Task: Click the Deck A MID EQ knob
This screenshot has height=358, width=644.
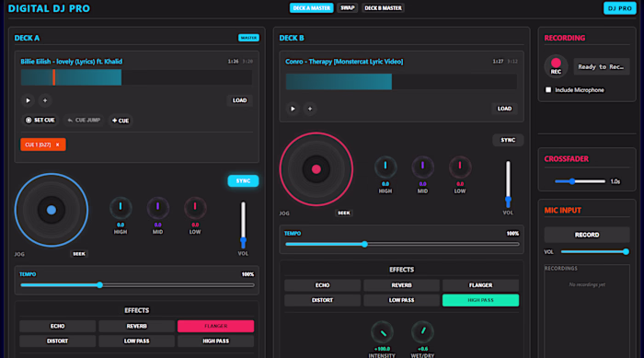Action: pyautogui.click(x=157, y=208)
